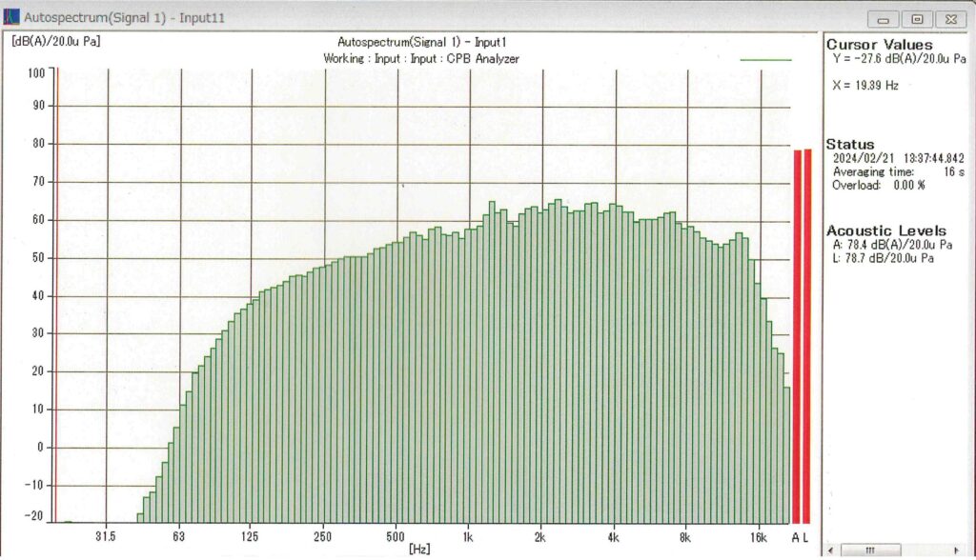Viewport: 976px width, 560px height.
Task: Click the red A-weighted total level bar
Action: coord(797,336)
